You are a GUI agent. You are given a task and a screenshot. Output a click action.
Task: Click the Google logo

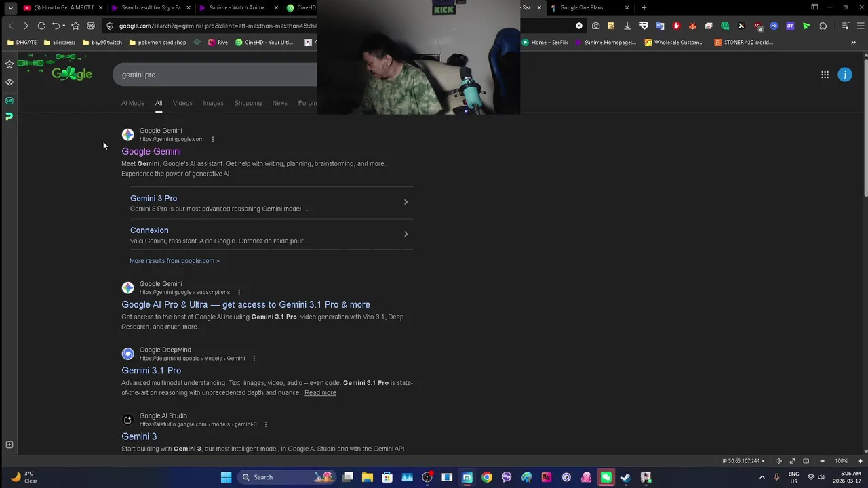coord(72,74)
